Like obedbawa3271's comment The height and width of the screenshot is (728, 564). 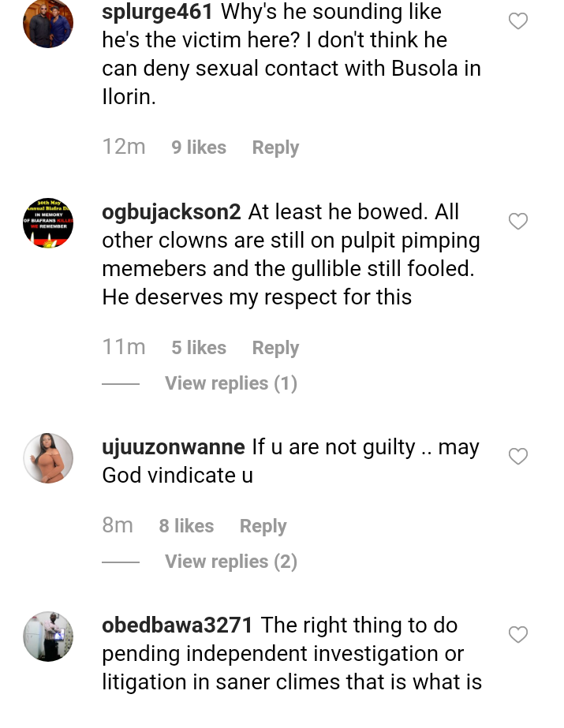517,635
